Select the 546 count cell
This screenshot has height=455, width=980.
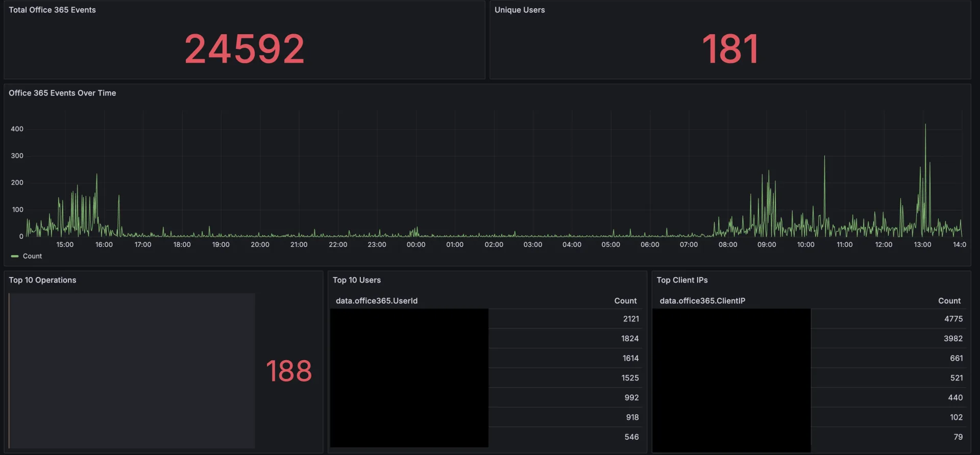(631, 437)
